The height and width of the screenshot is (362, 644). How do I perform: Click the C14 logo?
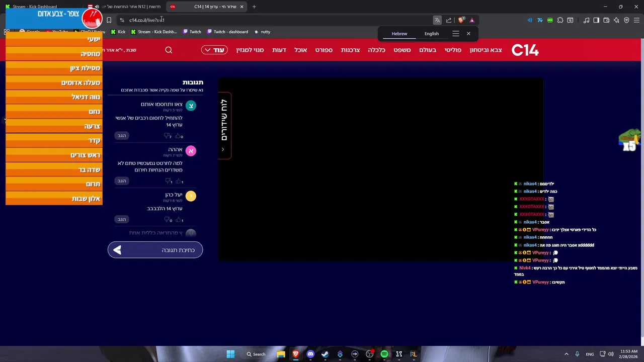click(525, 50)
